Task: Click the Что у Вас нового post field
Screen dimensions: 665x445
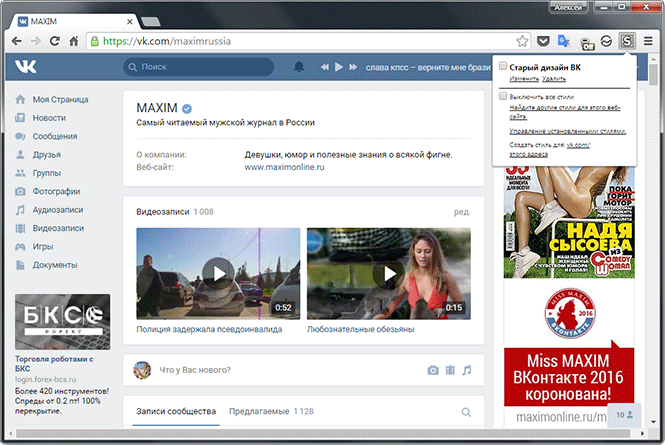Action: click(x=288, y=370)
